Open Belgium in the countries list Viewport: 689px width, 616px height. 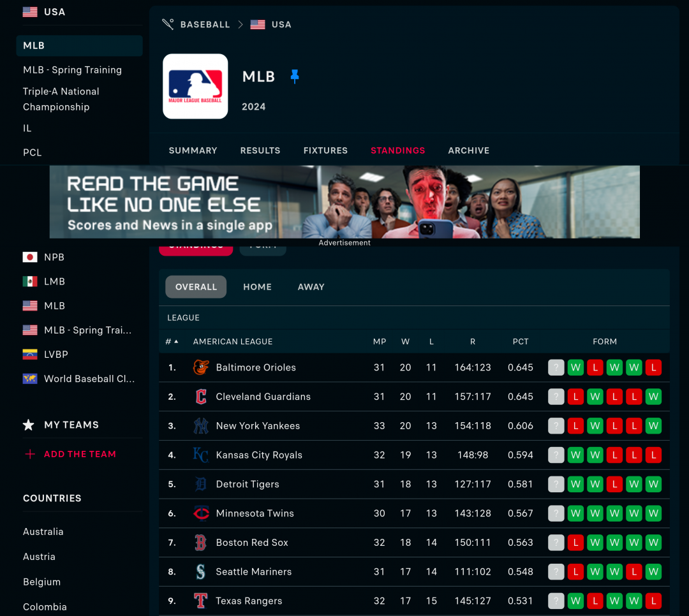[x=41, y=582]
